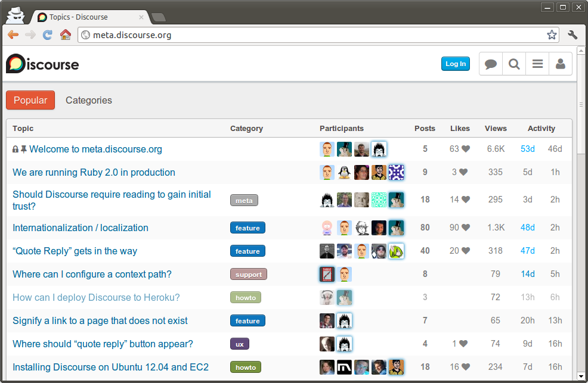
Task: Bookmark page with the star icon
Action: pyautogui.click(x=552, y=35)
